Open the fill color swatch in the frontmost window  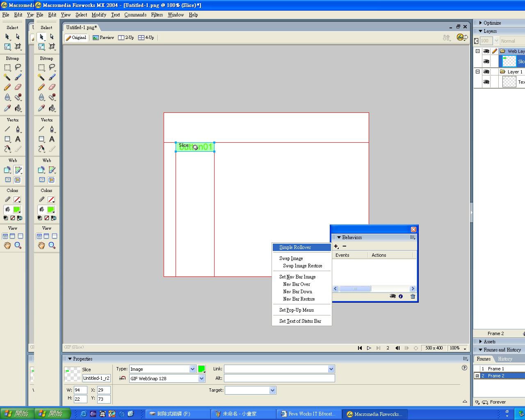pyautogui.click(x=51, y=210)
